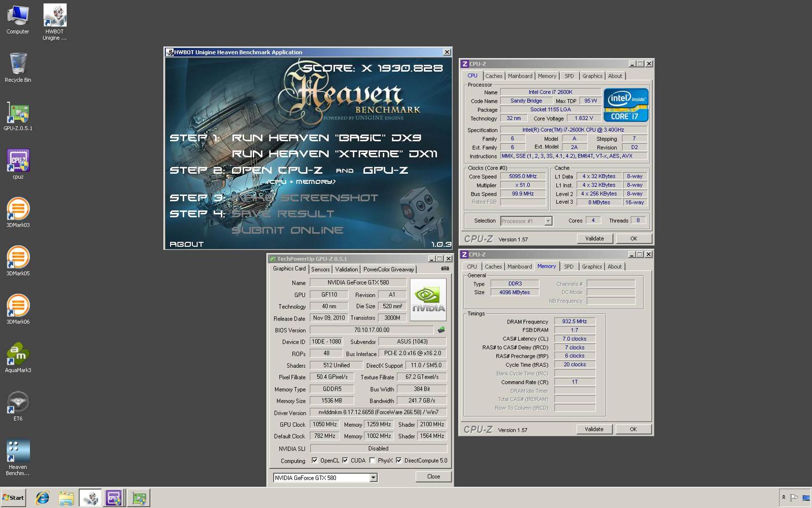Toggle the OpenCL checkbox in GPU-Z
Viewport: 812px width, 508px height.
(315, 460)
